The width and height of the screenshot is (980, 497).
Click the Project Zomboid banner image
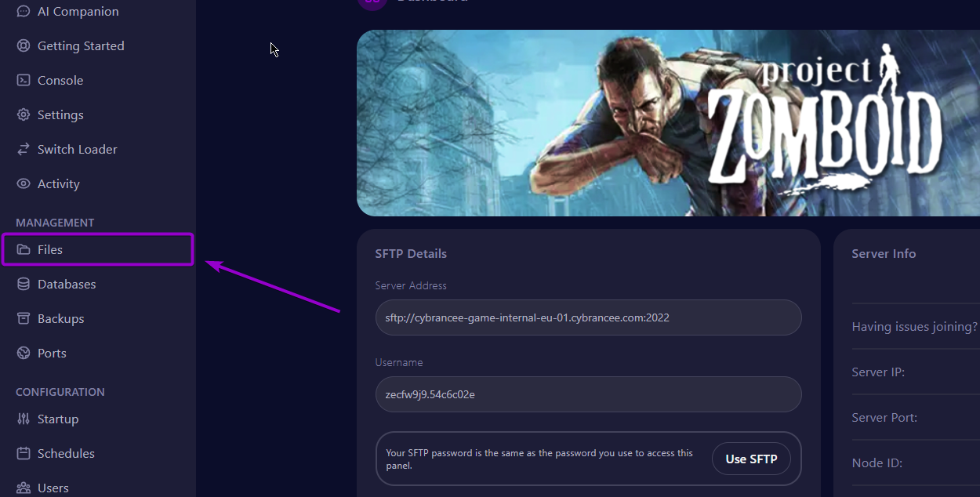pyautogui.click(x=668, y=123)
